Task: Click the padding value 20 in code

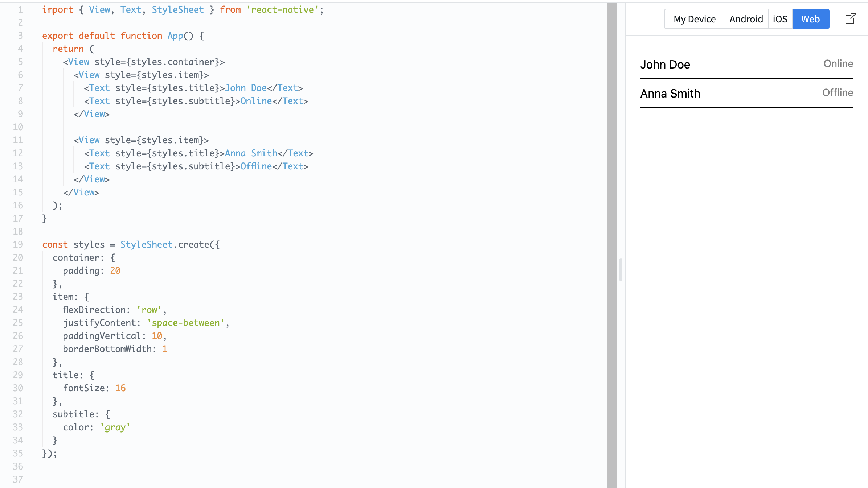Action: (115, 271)
